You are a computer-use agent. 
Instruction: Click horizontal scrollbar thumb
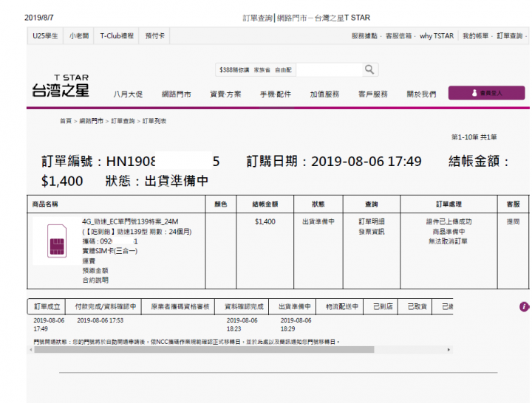click(x=204, y=350)
